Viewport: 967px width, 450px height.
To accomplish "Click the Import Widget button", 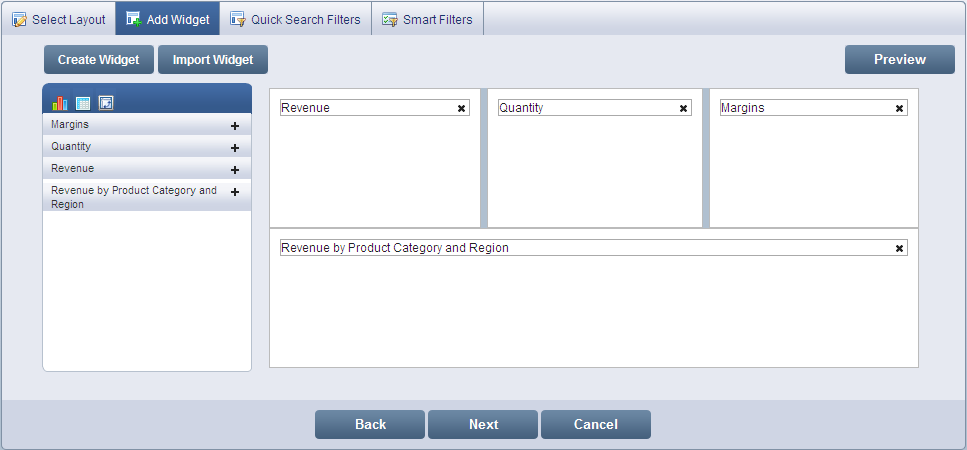I will pos(213,60).
